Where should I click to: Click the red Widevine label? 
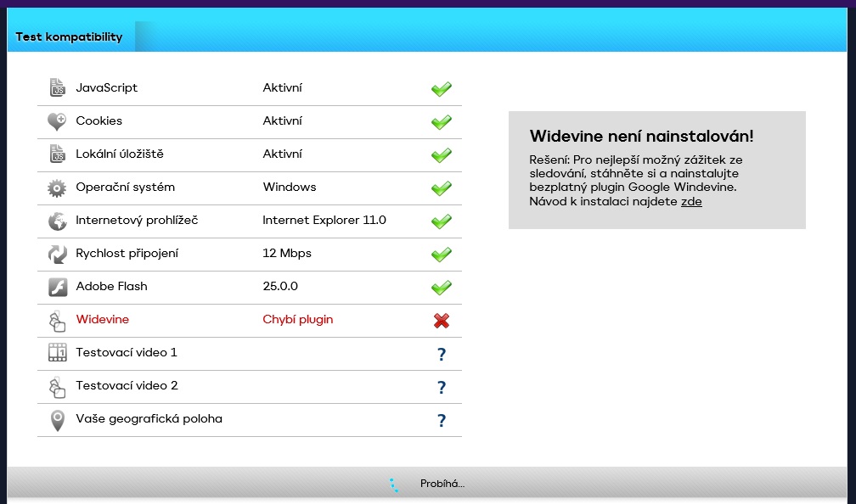click(102, 320)
